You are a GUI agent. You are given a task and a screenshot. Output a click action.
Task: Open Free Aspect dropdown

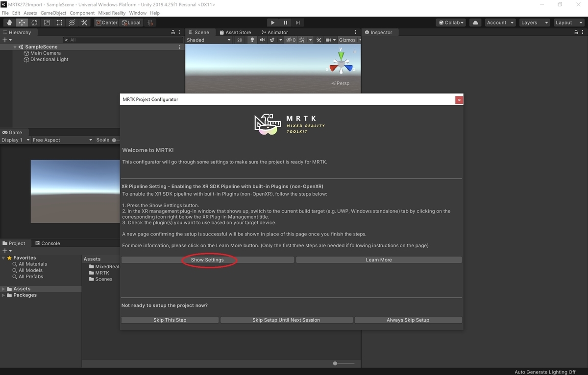tap(62, 140)
